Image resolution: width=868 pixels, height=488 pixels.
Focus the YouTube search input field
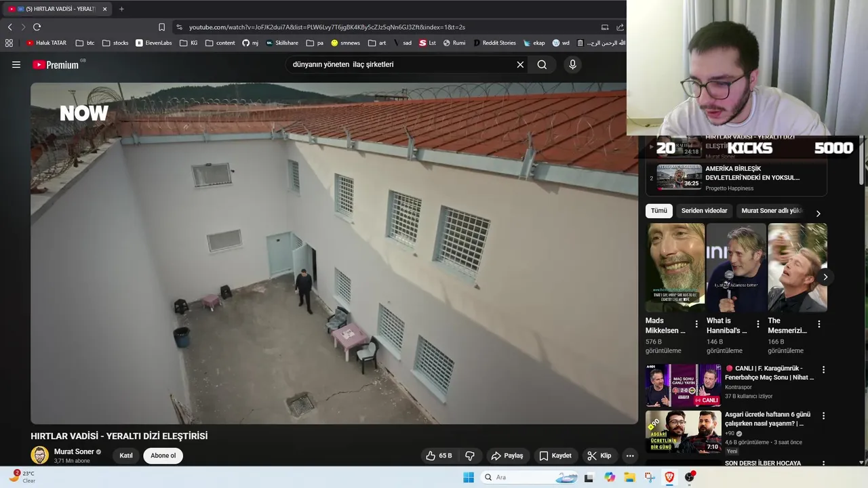[400, 64]
